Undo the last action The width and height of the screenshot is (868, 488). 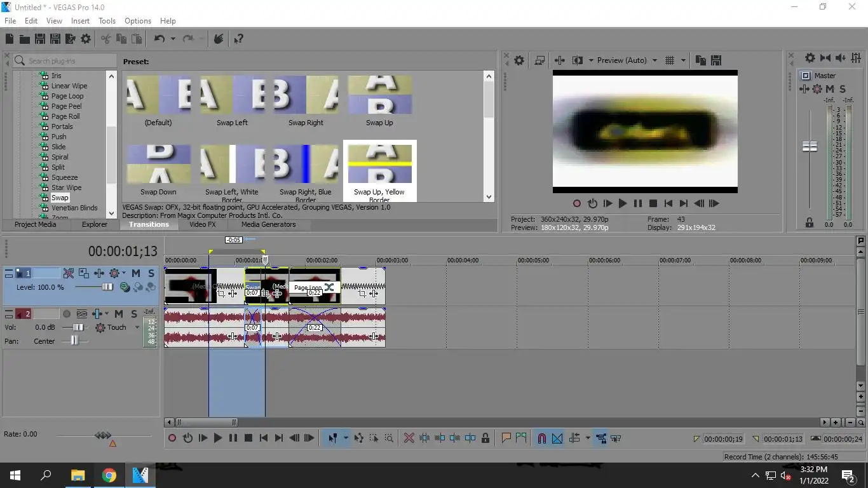coord(159,39)
